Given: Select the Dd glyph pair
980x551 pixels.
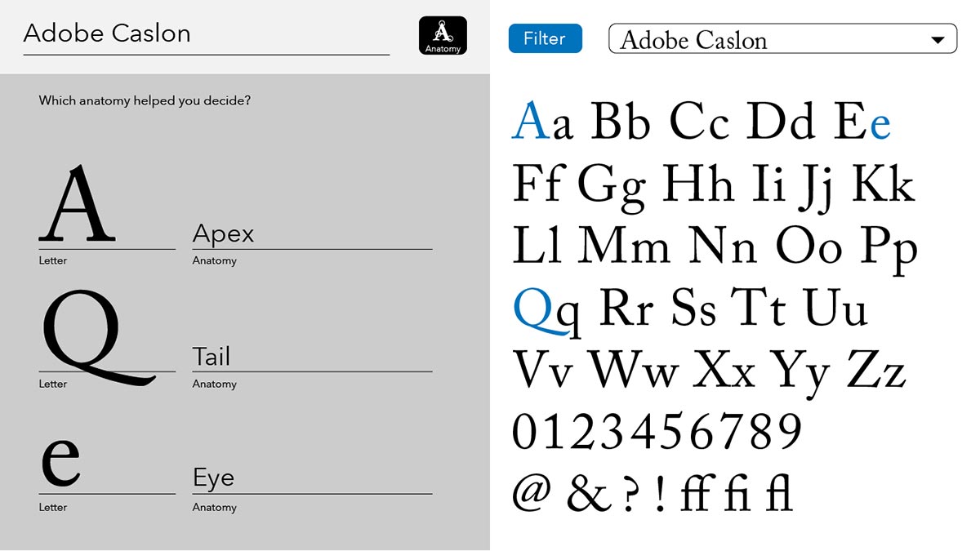Looking at the screenshot, I should coord(781,120).
